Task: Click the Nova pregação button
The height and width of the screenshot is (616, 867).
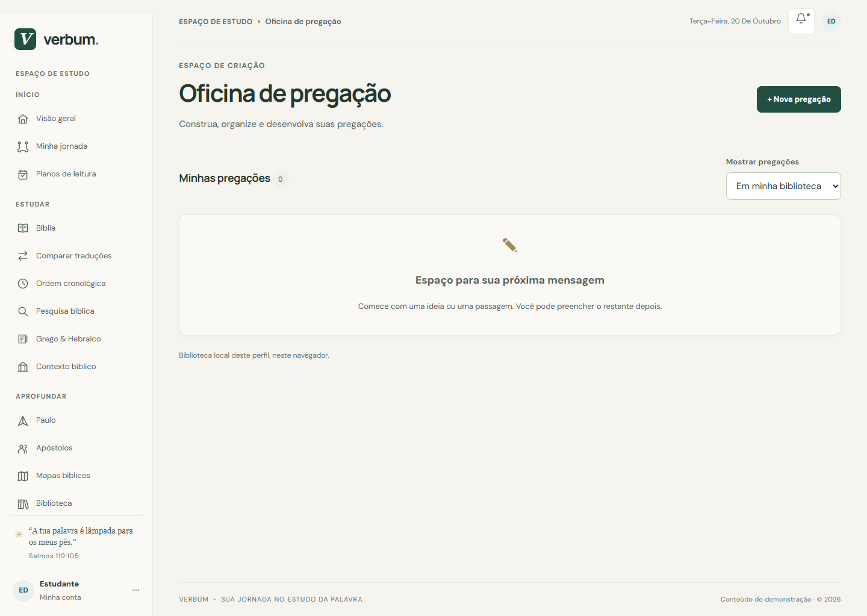Action: coord(798,99)
